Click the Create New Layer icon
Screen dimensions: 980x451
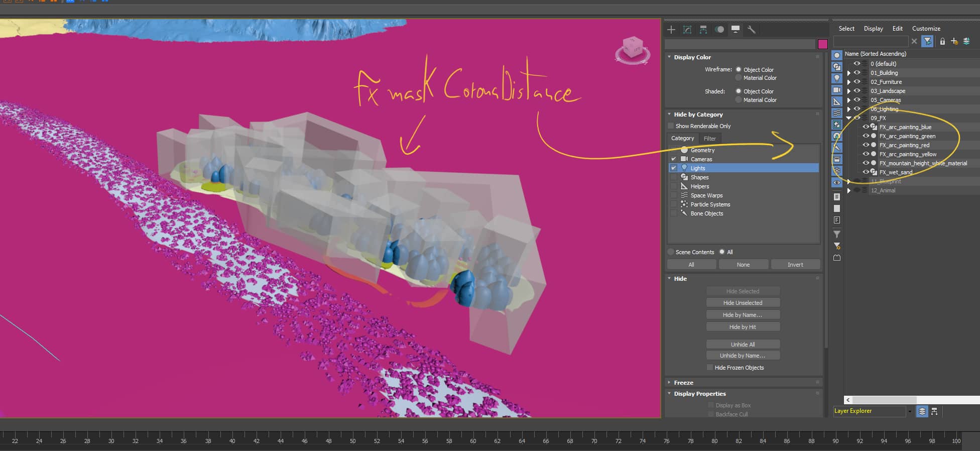[954, 41]
